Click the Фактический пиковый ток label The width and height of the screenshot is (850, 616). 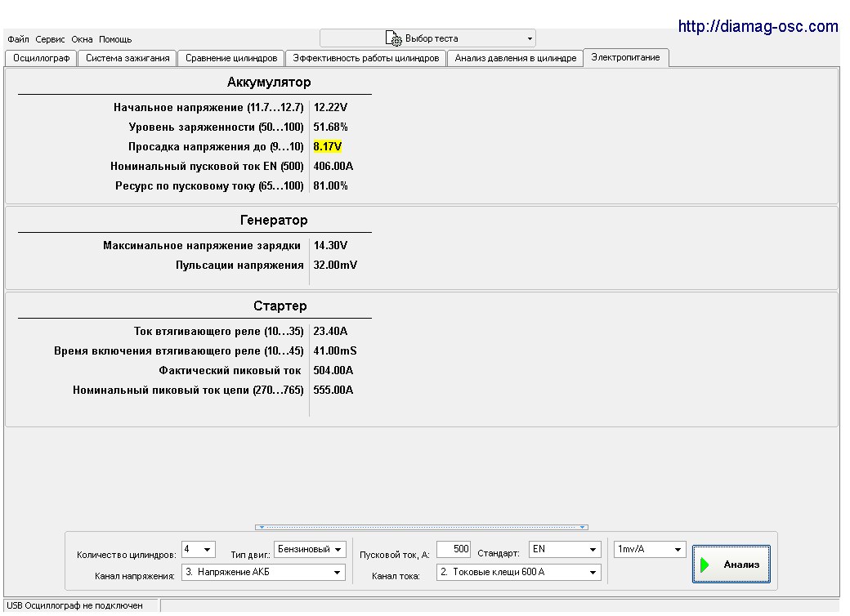[230, 371]
